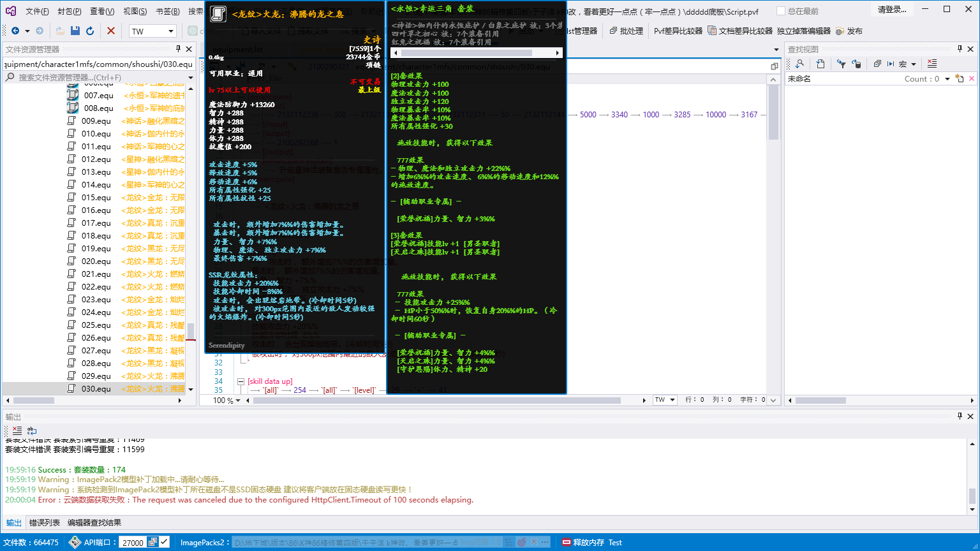Click the step-to-end icon beside 宏
This screenshot has height=551, width=980.
891,64
